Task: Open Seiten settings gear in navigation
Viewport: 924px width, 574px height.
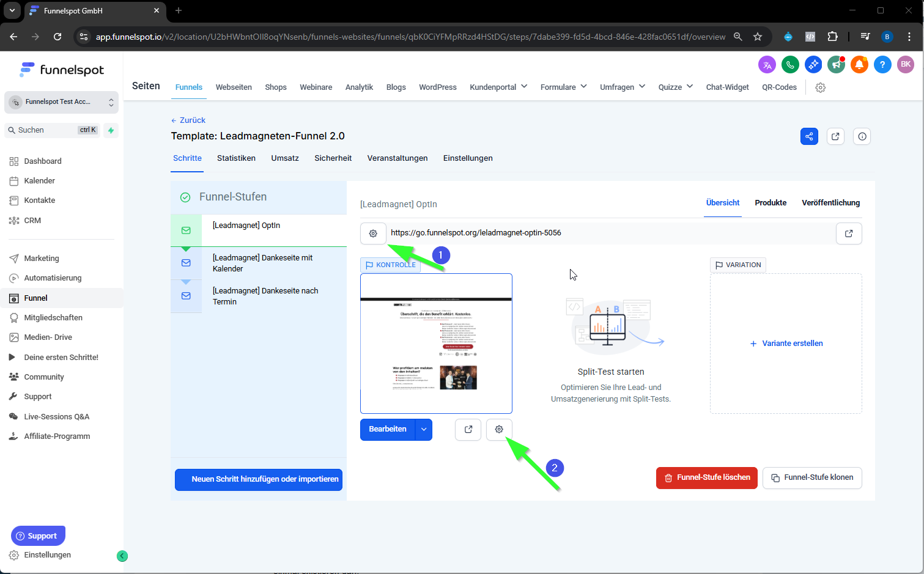Action: [x=821, y=87]
